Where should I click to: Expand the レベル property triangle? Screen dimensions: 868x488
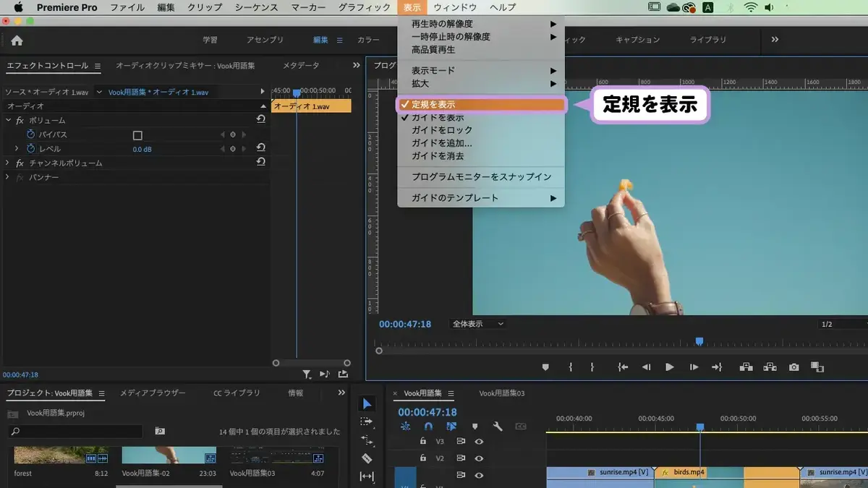click(17, 148)
